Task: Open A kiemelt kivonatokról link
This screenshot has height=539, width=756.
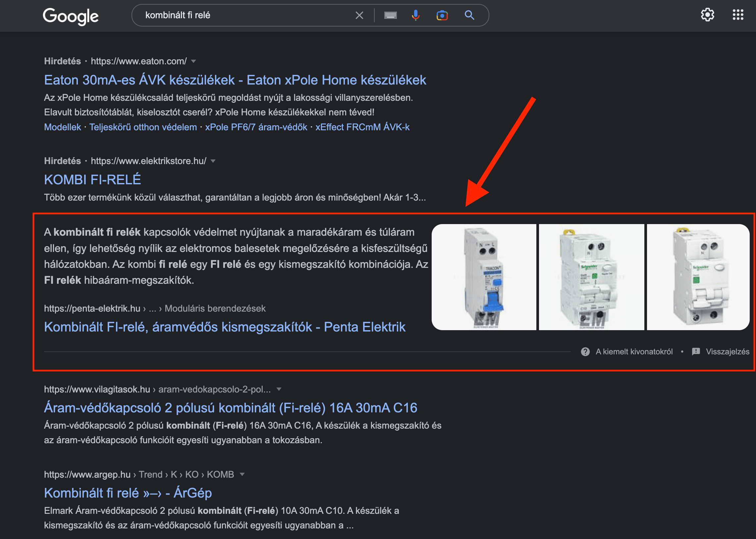Action: pos(634,351)
